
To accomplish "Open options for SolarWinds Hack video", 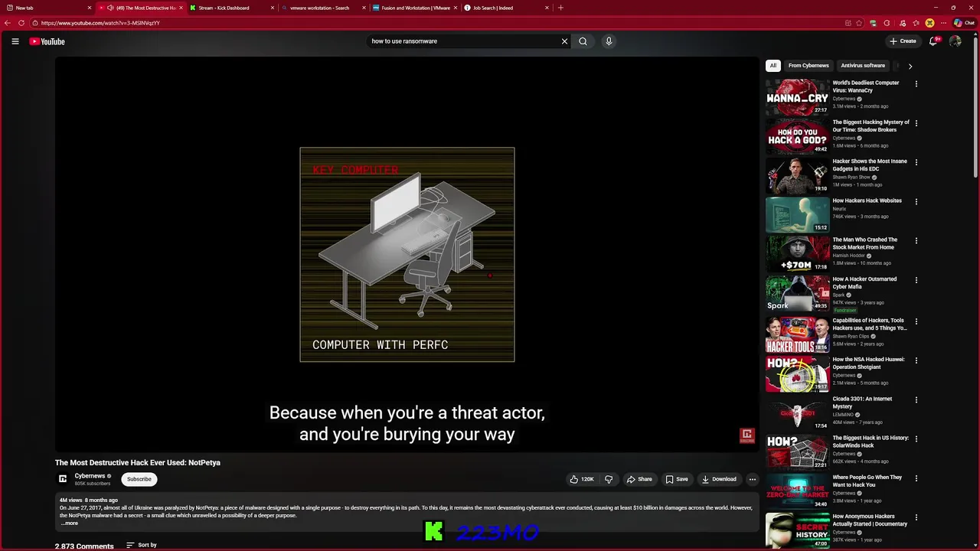I will (916, 439).
